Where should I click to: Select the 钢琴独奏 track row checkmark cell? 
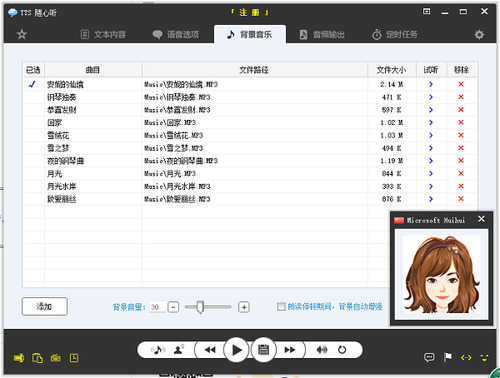tap(33, 97)
